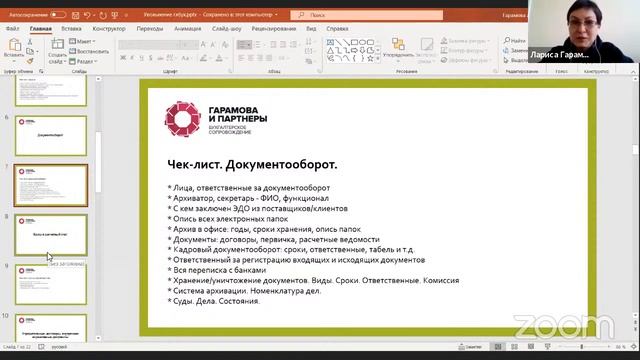
Task: Justify the paragraph text
Action: 269,58
